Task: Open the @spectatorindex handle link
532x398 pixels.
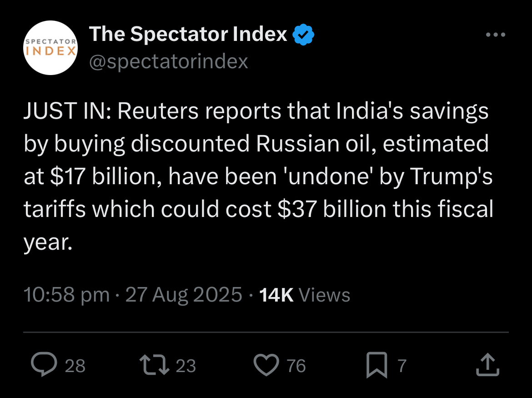Action: pos(169,61)
